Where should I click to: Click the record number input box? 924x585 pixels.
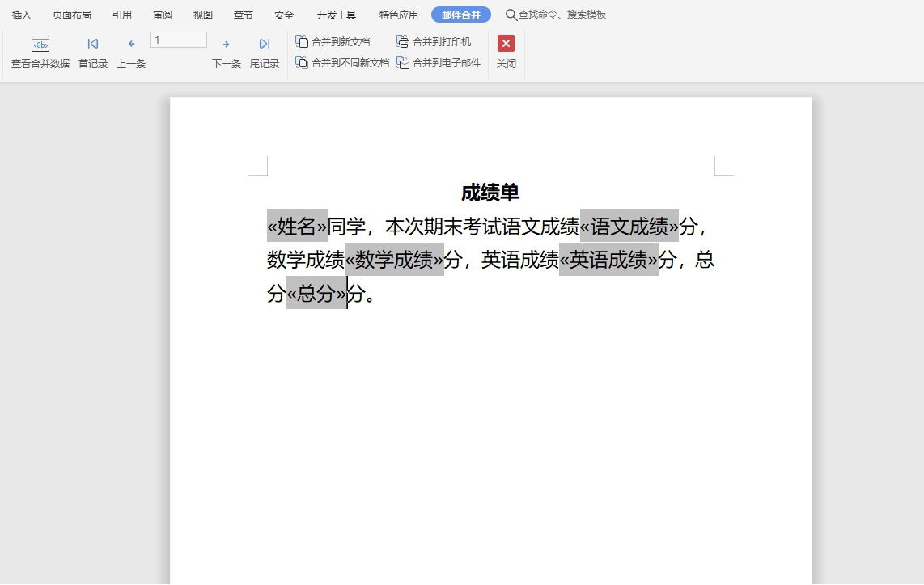tap(179, 40)
